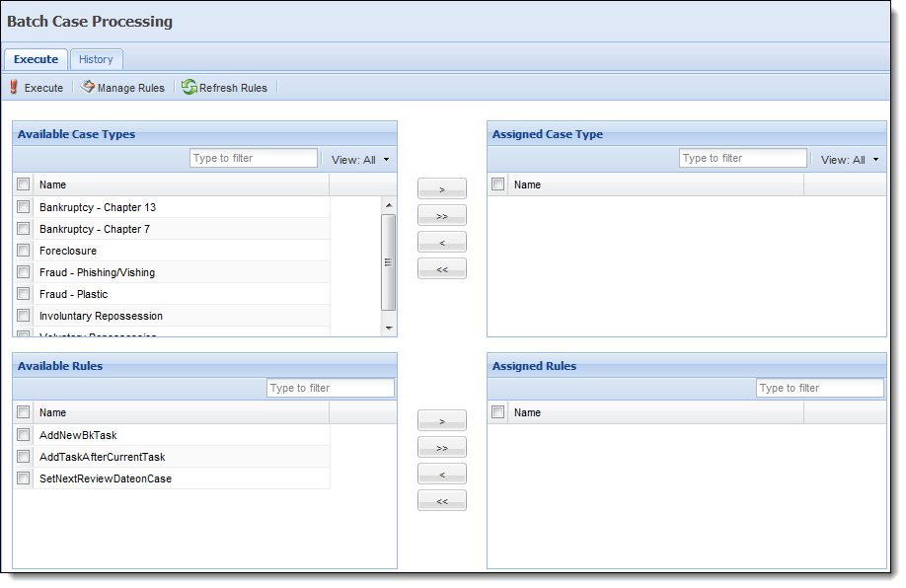Check the Bankruptcy - Chapter 7 checkbox
Viewport: 906px width, 588px height.
(x=23, y=229)
